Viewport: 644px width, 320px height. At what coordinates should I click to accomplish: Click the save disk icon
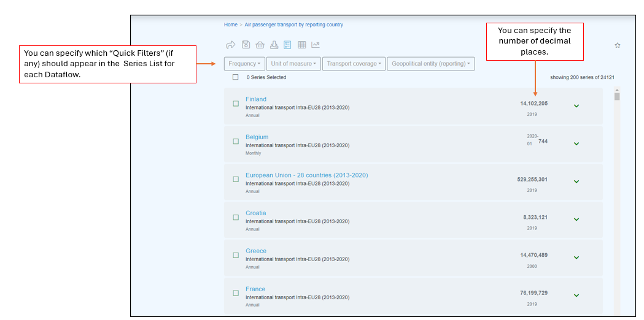(246, 45)
